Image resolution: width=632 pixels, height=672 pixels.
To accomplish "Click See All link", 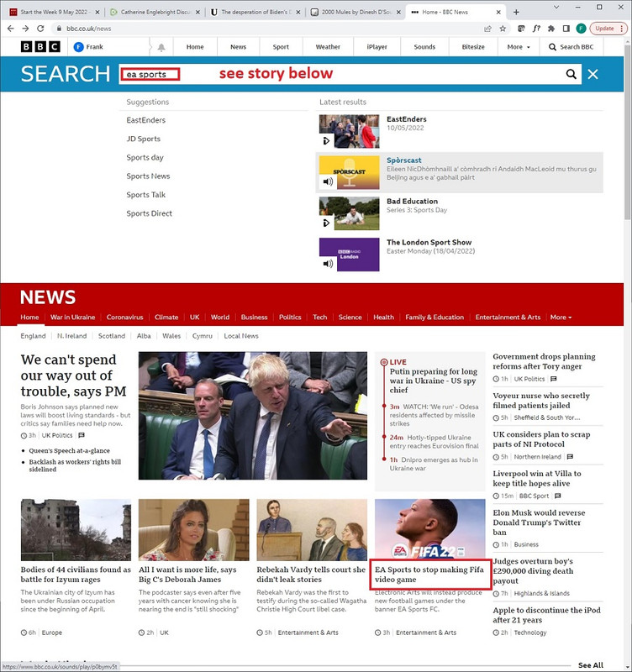I will pyautogui.click(x=591, y=665).
